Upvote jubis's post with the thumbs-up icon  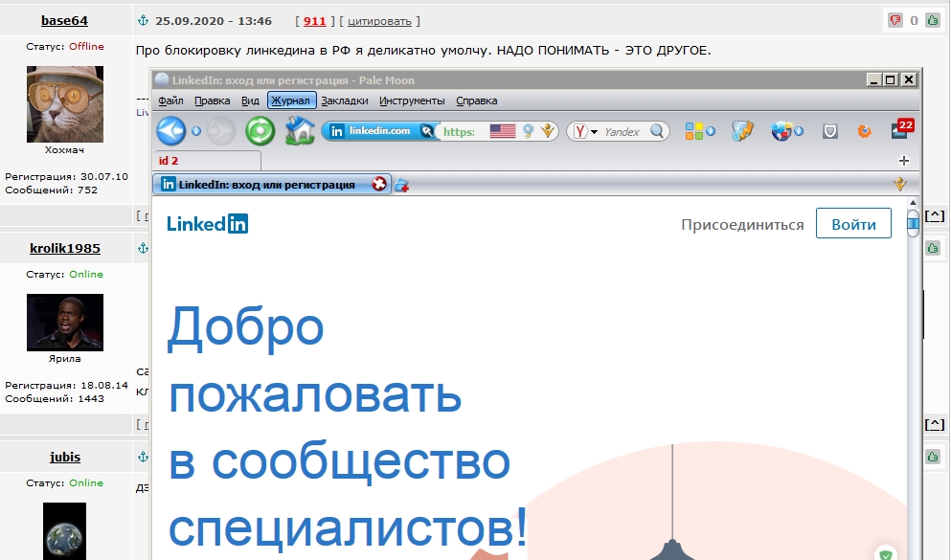[933, 457]
